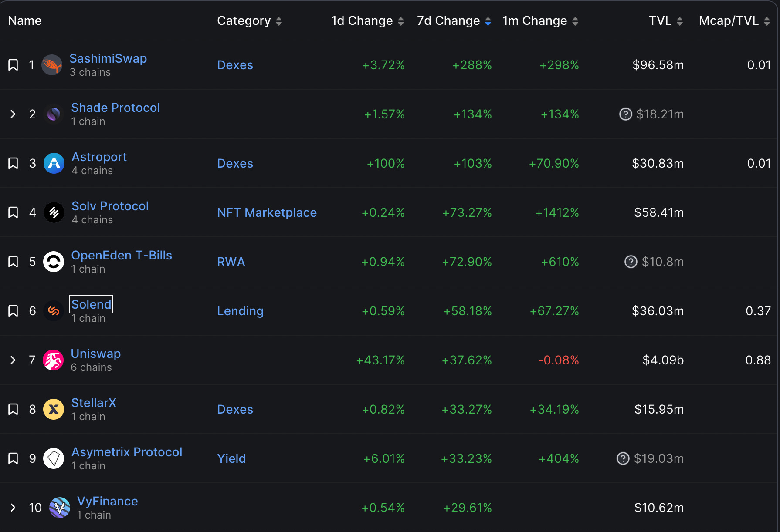This screenshot has height=532, width=780.
Task: Select the 0.37 Mcap/TVL value
Action: (758, 311)
